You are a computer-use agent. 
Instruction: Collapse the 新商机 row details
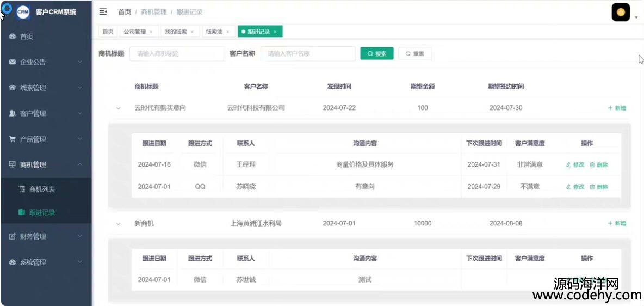point(118,224)
